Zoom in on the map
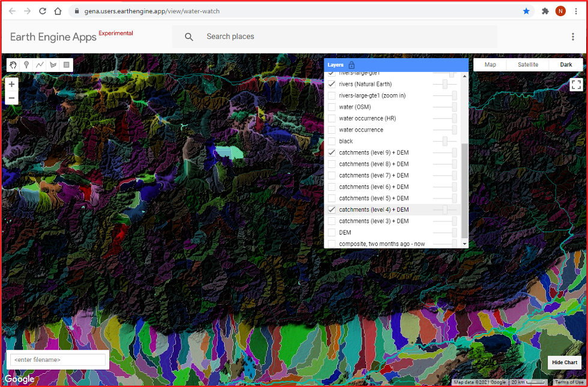Image resolution: width=588 pixels, height=387 pixels. tap(11, 85)
